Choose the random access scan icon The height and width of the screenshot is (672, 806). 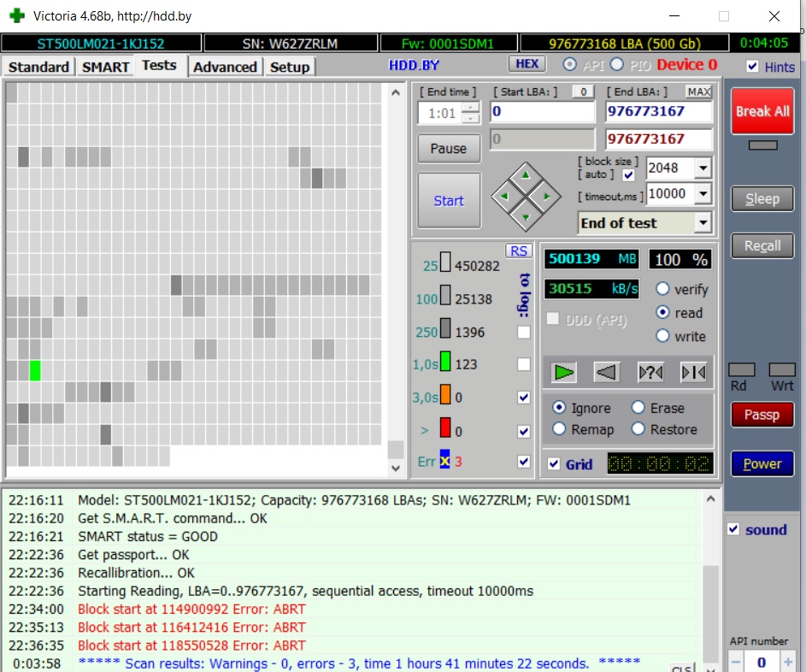[650, 372]
